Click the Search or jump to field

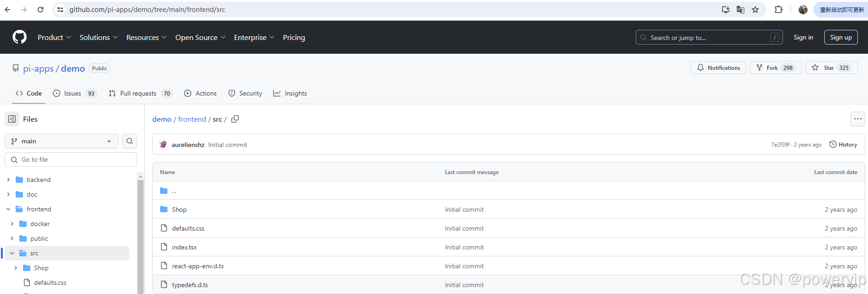point(709,37)
